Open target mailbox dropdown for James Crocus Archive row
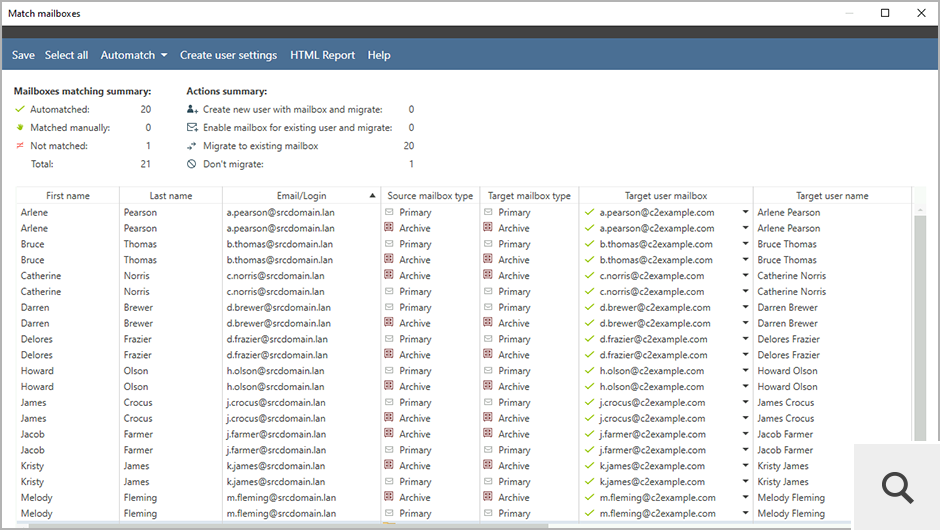940x530 pixels. click(x=745, y=418)
